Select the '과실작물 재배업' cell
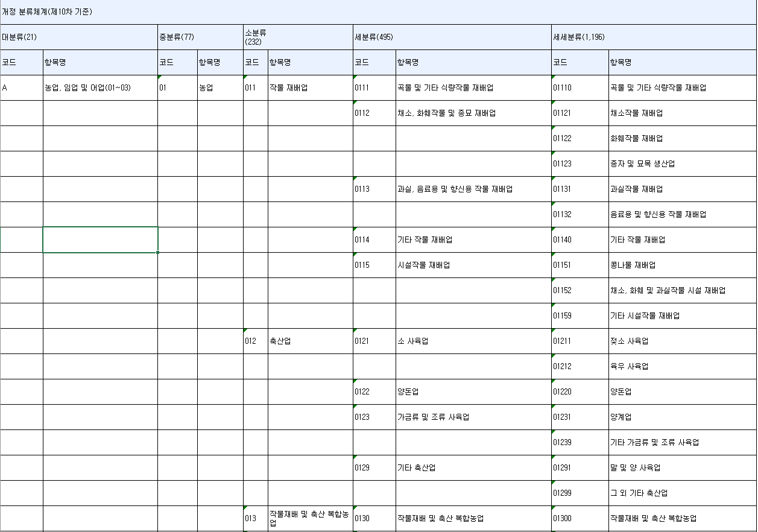The width and height of the screenshot is (758, 532). pos(683,189)
